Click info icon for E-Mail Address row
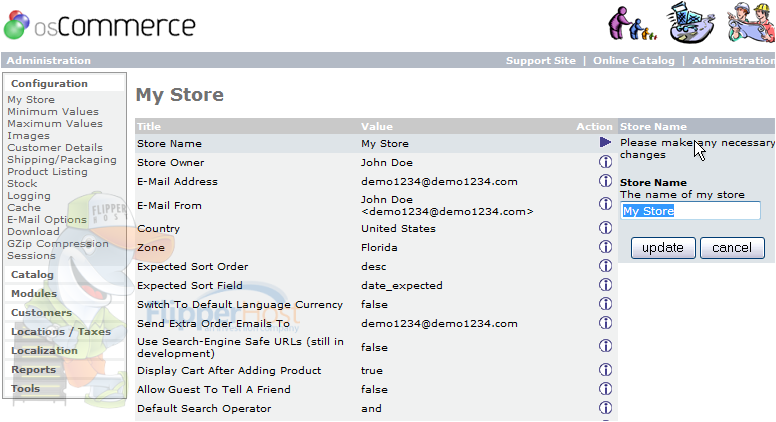This screenshot has width=776, height=422. pyautogui.click(x=605, y=181)
